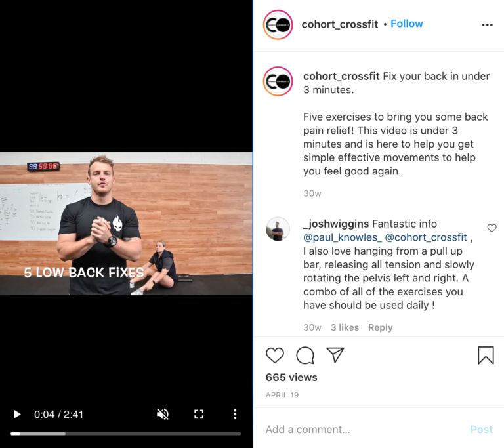504x448 pixels.
Task: Save post with bookmark icon
Action: click(486, 355)
